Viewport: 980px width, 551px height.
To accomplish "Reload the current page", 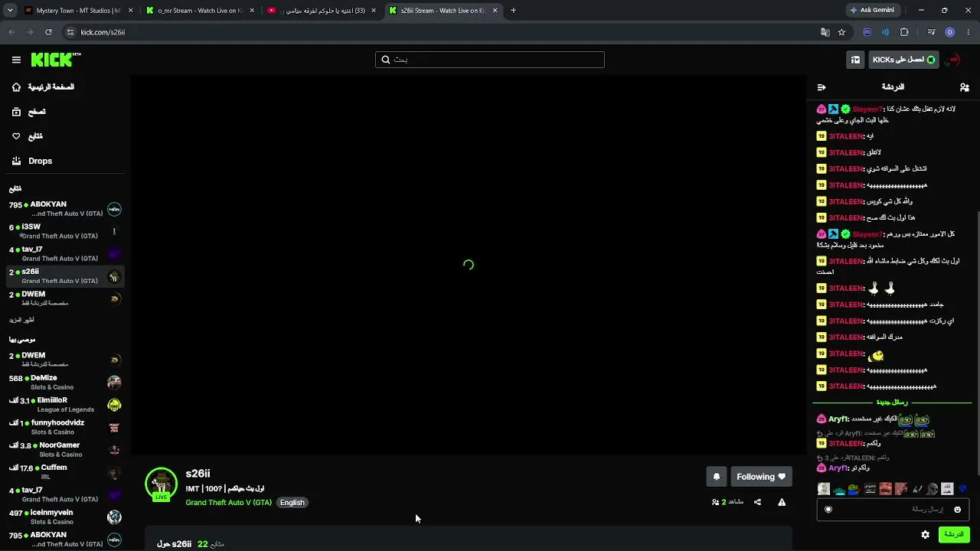I will (x=48, y=32).
